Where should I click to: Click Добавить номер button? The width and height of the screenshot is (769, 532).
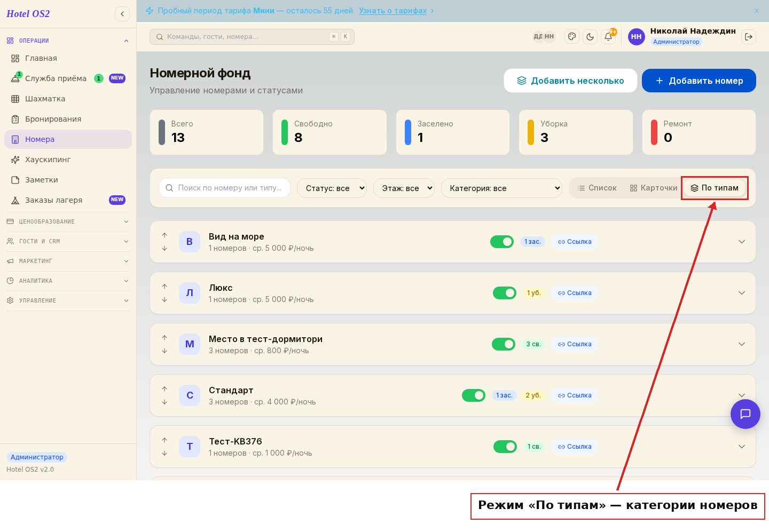[699, 81]
